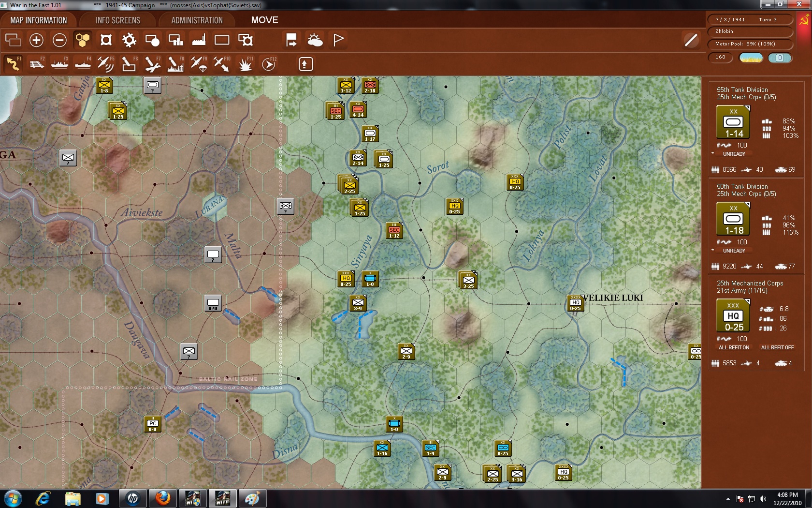Click the 7/3/1941 Turn 3 date field

(x=750, y=19)
